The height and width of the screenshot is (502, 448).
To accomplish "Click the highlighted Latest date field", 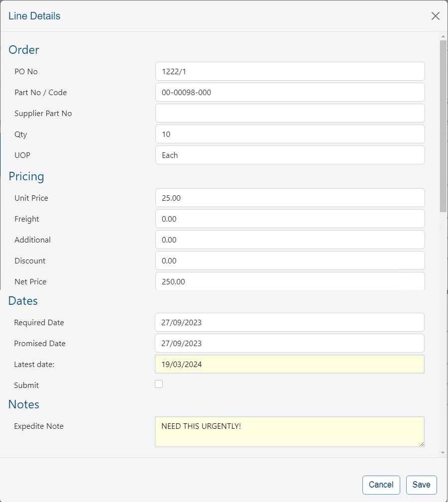I will click(290, 364).
